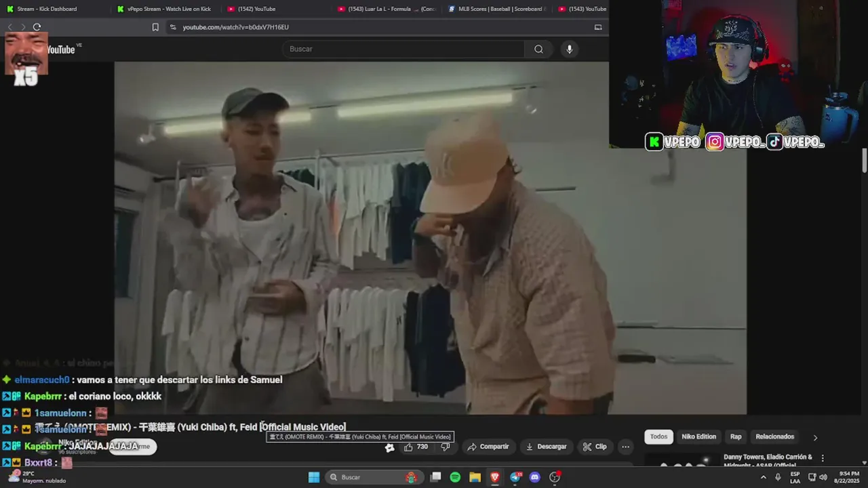Start voice search with microphone icon
868x488 pixels.
point(569,49)
